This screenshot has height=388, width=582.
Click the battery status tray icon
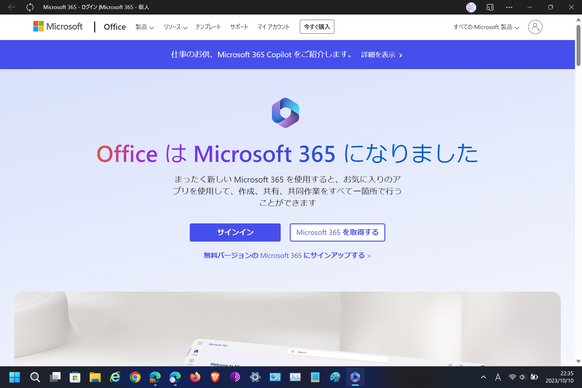(534, 377)
